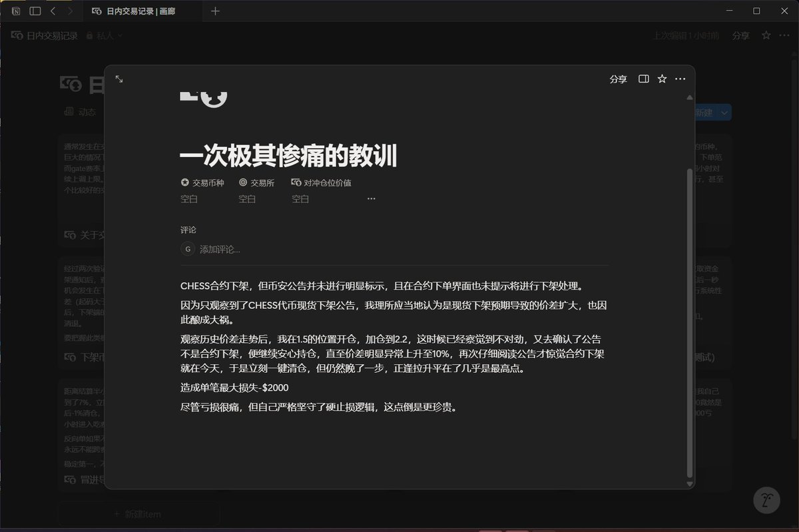The image size is (799, 532).
Task: Click 分享 in the entry popup
Action: point(619,79)
